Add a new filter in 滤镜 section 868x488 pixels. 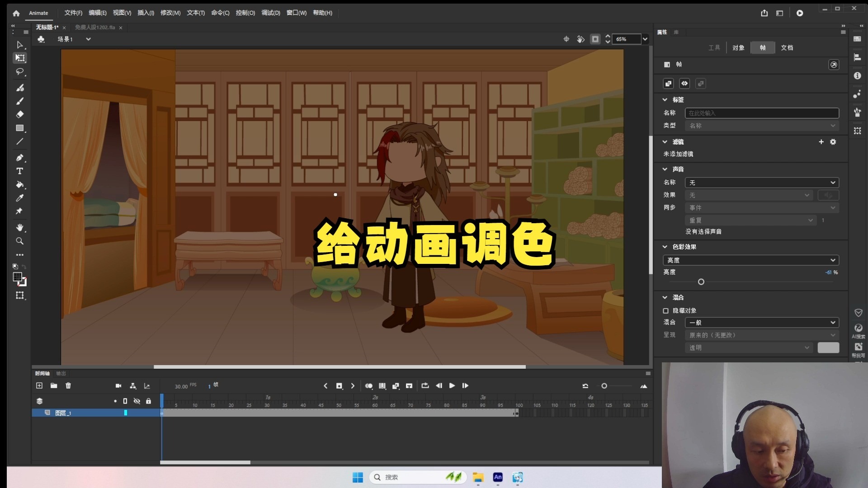click(x=821, y=141)
